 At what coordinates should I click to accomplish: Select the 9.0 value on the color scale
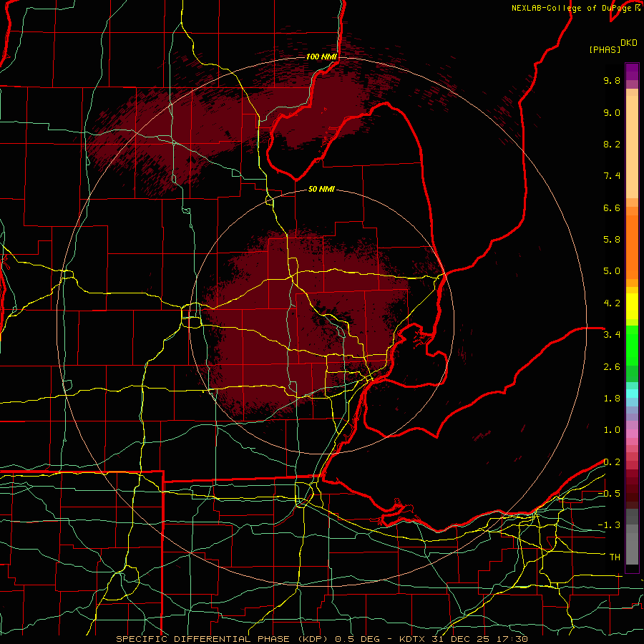[x=612, y=112]
